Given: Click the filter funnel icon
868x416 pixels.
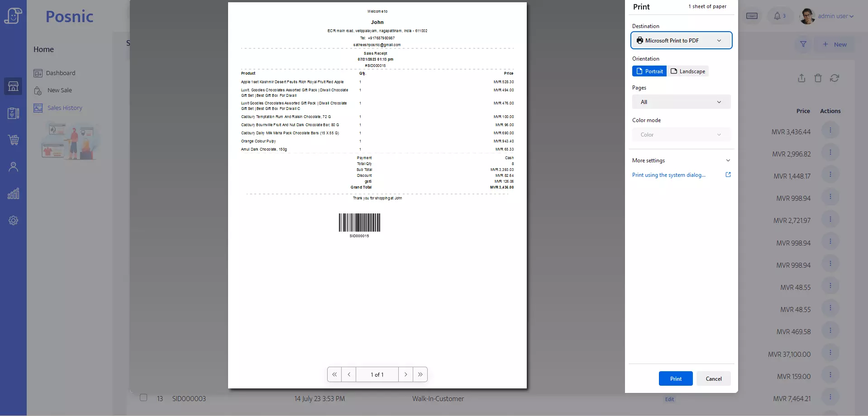Looking at the screenshot, I should click(803, 44).
